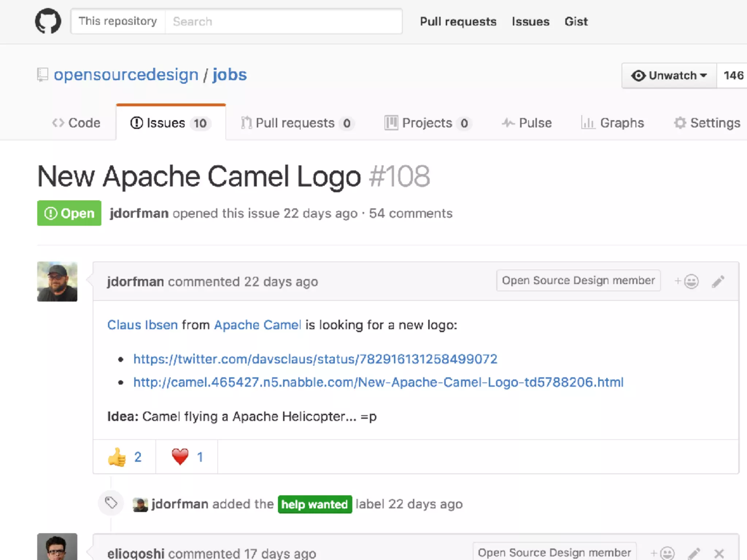Click the pencil icon on elioqoshi's comment
The width and height of the screenshot is (747, 560).
pos(694,553)
